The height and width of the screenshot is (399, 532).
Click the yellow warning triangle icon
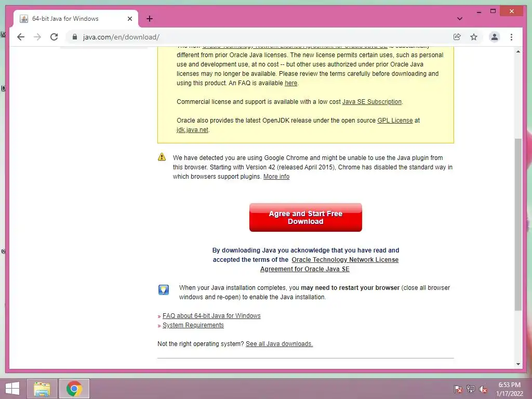point(162,157)
